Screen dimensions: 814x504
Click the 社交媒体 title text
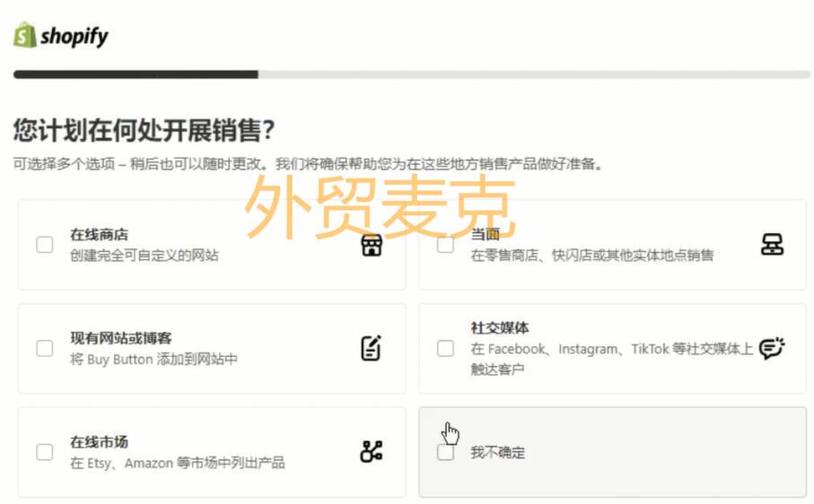[499, 327]
